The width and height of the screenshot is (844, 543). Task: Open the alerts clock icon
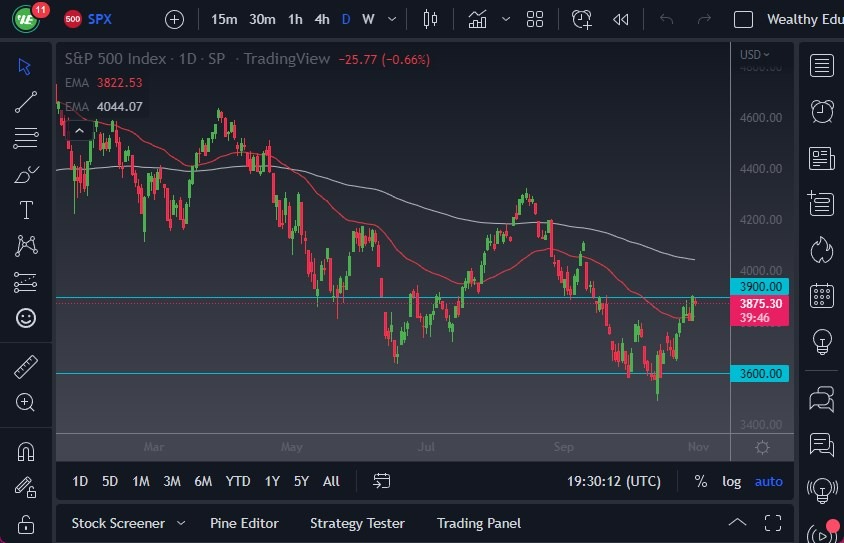822,111
